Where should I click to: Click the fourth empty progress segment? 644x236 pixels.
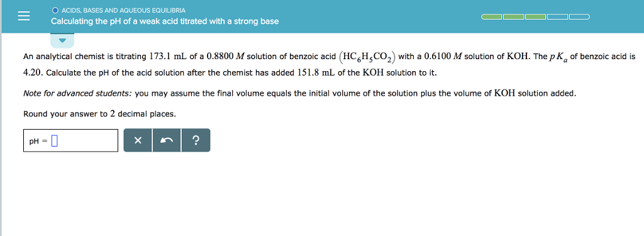point(557,17)
